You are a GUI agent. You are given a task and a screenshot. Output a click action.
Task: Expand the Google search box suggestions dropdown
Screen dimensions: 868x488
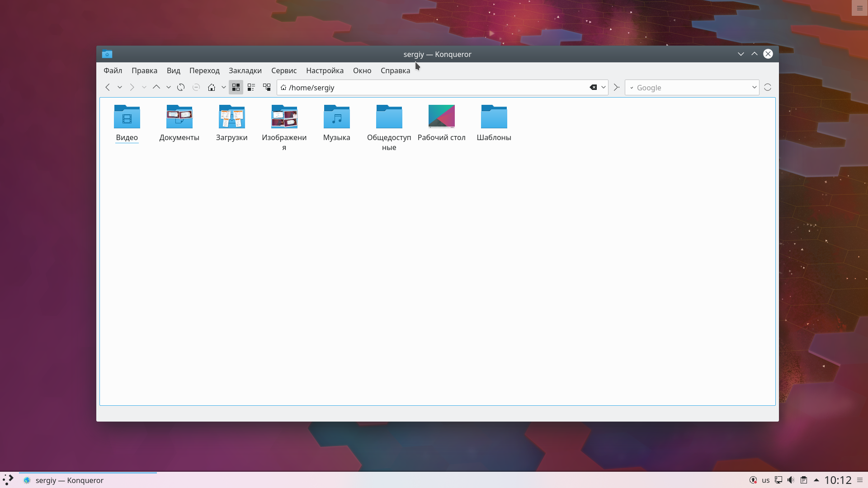[754, 87]
